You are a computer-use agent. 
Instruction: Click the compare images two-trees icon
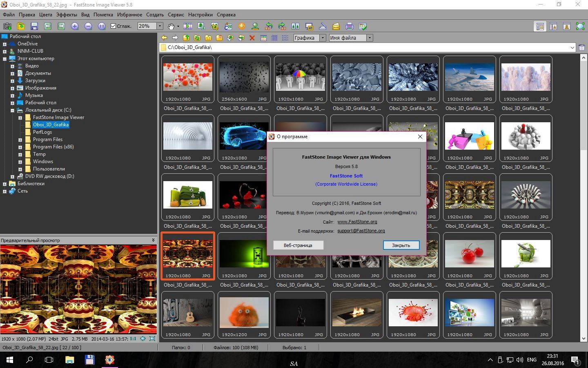[296, 26]
